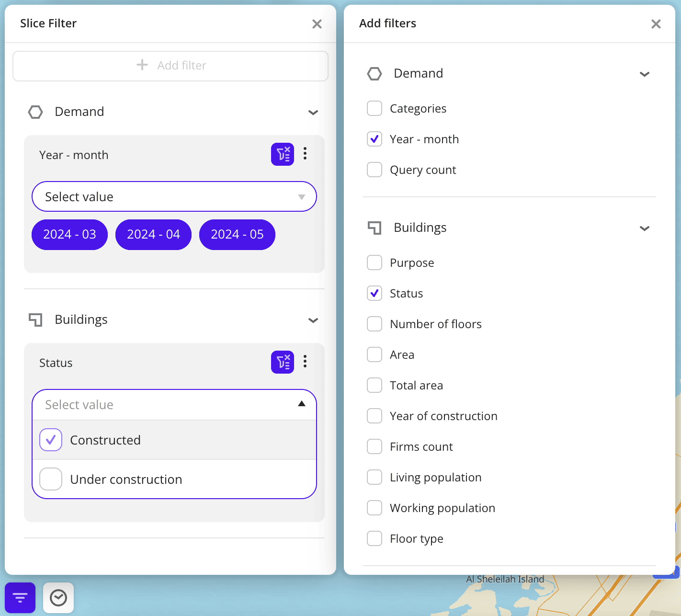Click the Demand hexagon icon in Slice Filter

point(35,112)
